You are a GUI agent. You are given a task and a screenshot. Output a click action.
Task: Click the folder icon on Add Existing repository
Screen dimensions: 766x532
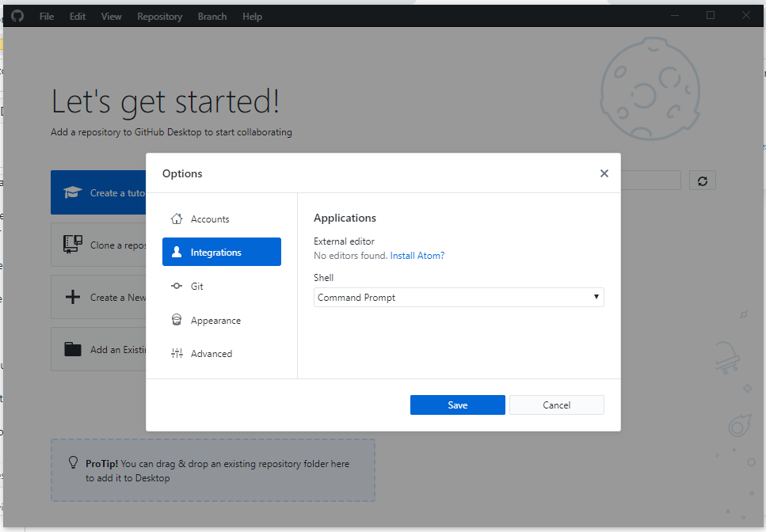tap(72, 348)
